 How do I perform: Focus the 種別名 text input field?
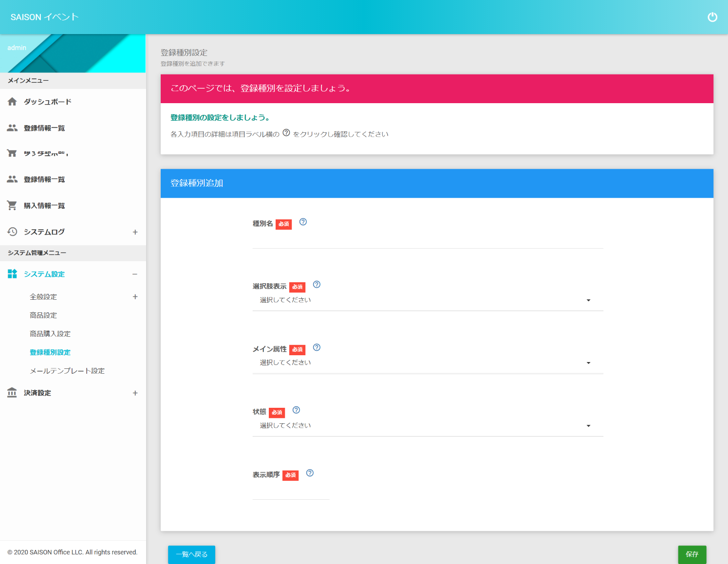427,241
